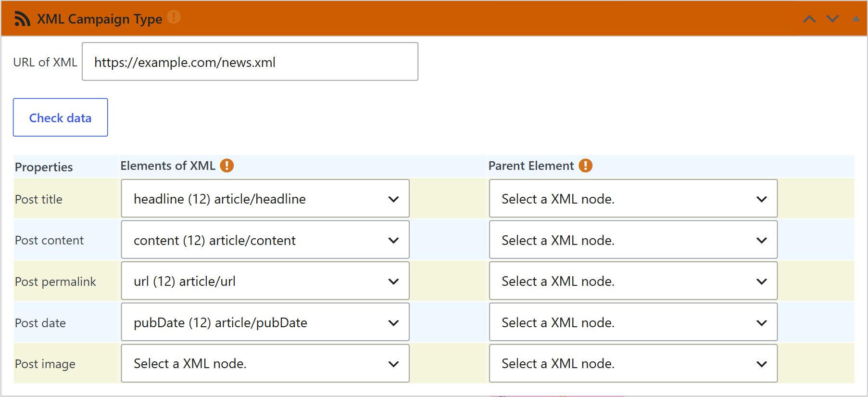The height and width of the screenshot is (397, 868).
Task: Click the Post title row label
Action: (x=38, y=199)
